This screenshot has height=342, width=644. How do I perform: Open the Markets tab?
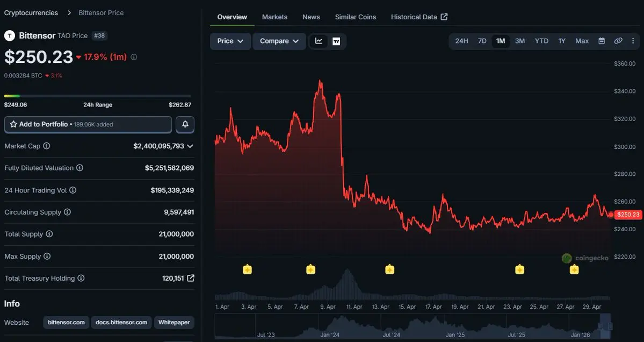pos(275,17)
